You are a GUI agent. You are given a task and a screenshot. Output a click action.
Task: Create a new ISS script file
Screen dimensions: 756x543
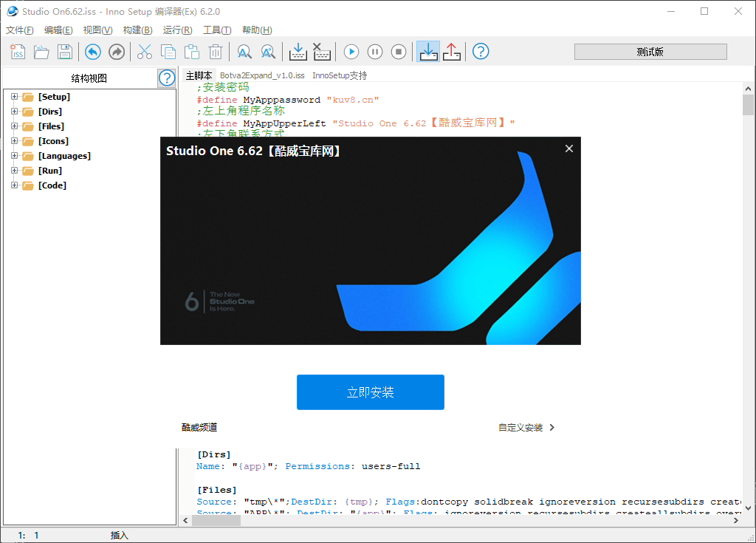click(x=18, y=52)
